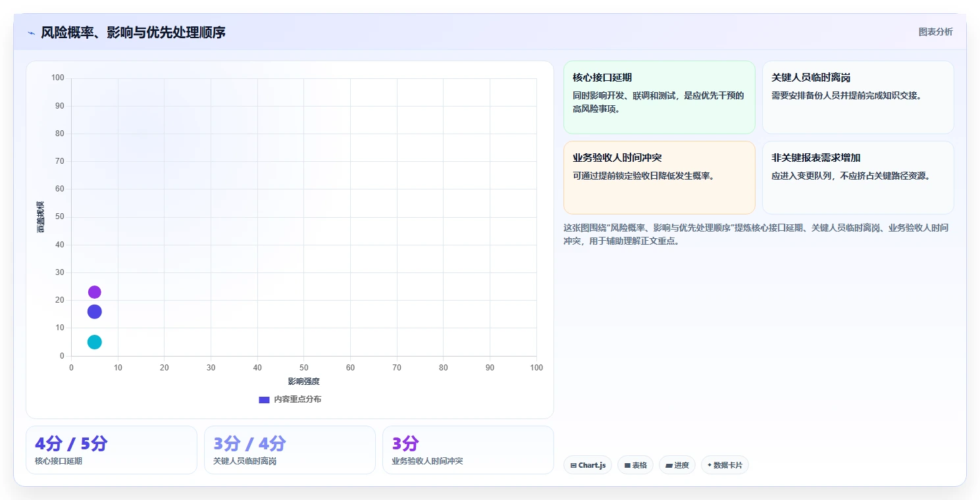The width and height of the screenshot is (980, 500).
Task: Open the 关键人员临时离岗 card
Action: tap(858, 97)
